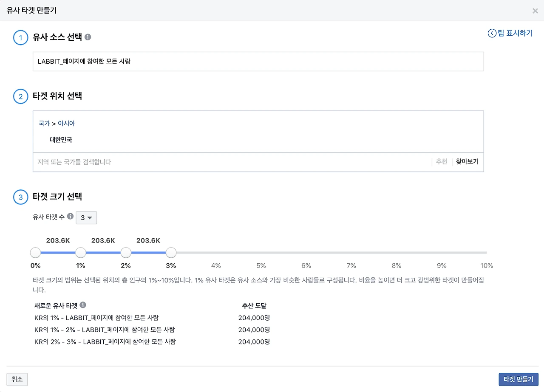Viewport: 544px width, 392px height.
Task: Click the step 1 circle icon
Action: pos(20,38)
